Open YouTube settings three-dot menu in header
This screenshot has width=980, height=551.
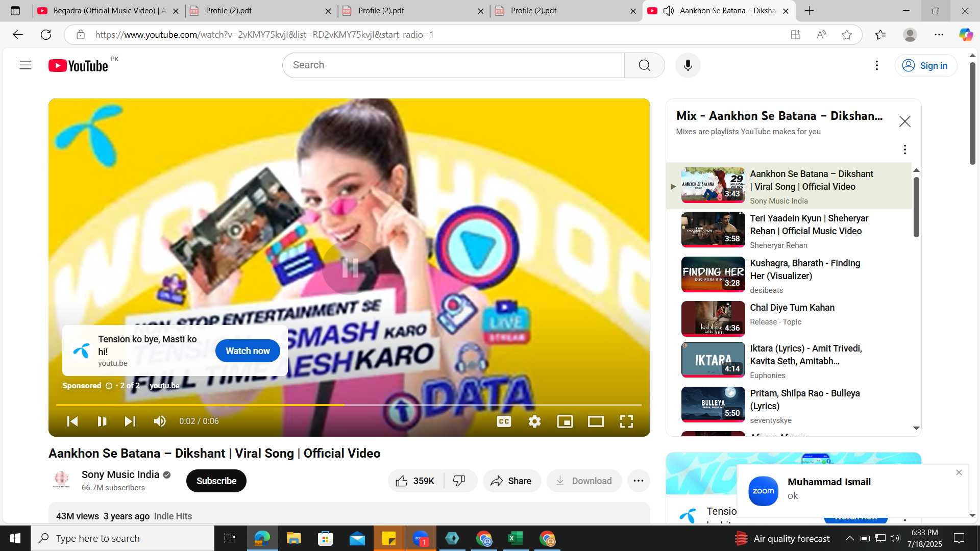pos(876,65)
